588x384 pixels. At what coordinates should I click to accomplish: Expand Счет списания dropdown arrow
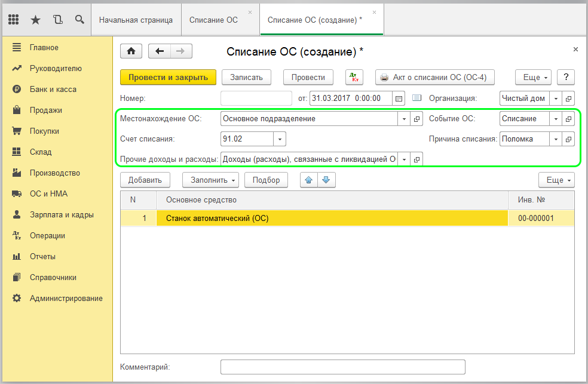(x=280, y=139)
